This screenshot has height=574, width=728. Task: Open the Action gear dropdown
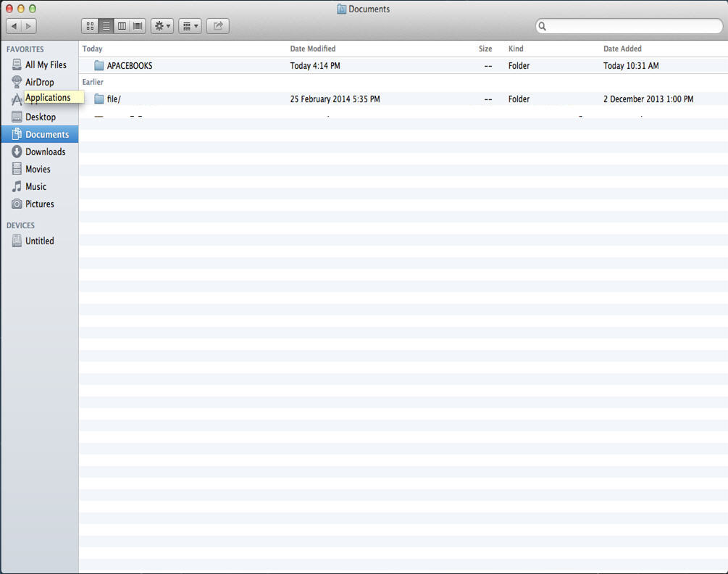pyautogui.click(x=162, y=26)
